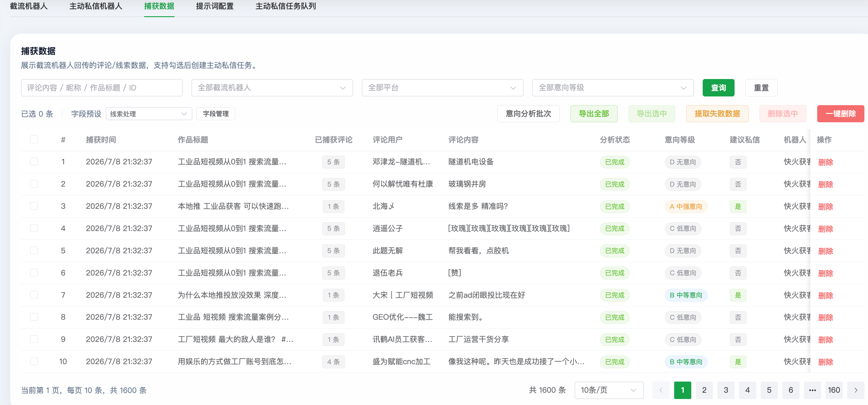Go to page 6 in pagination
868x405 pixels.
click(791, 390)
